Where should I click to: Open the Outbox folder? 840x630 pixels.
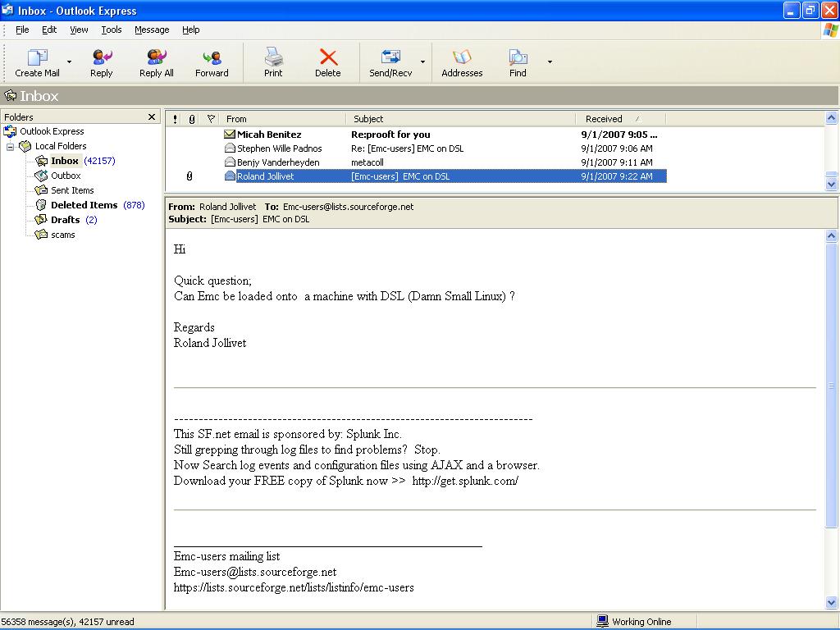pos(66,176)
